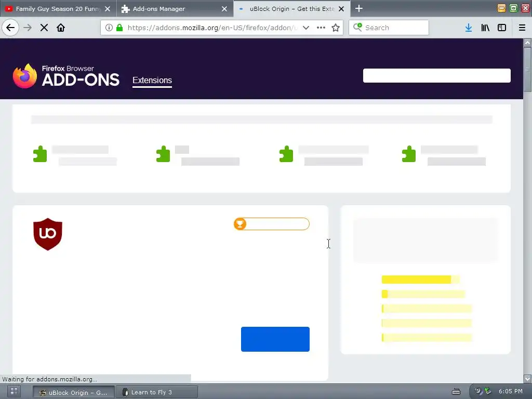Click the second green puzzle piece
This screenshot has height=399, width=532.
click(163, 154)
